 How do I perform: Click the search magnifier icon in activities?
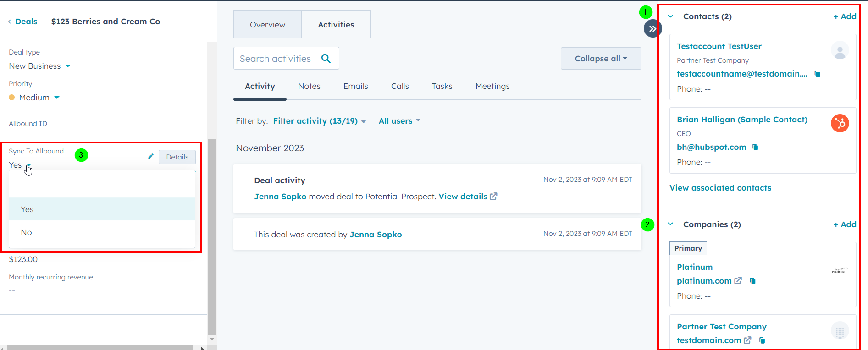tap(326, 58)
